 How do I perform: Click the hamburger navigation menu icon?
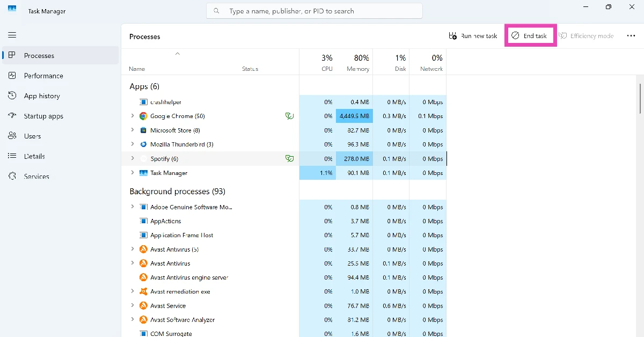point(12,35)
